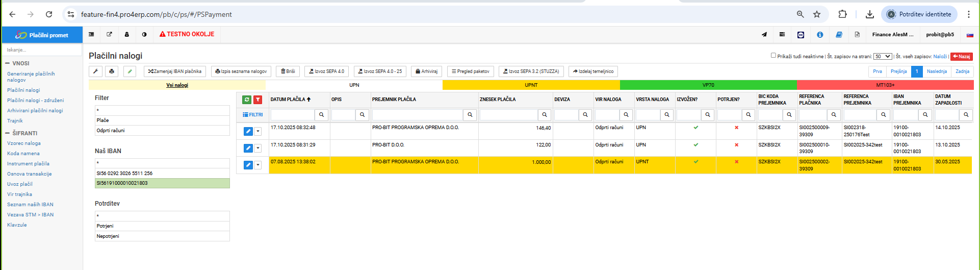Open the blue info circle icon

[x=820, y=35]
